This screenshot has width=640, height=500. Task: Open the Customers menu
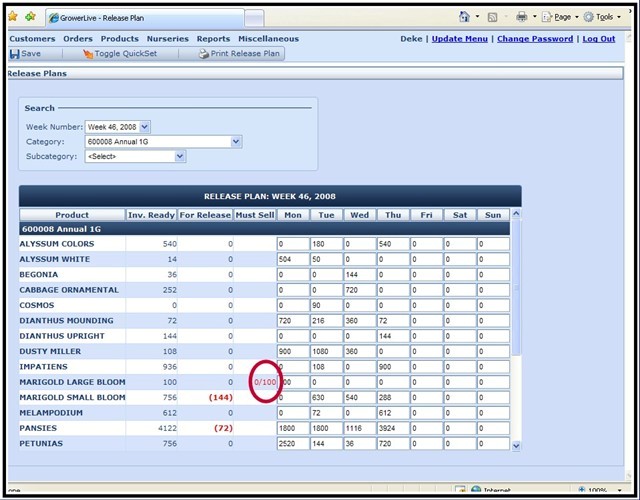pyautogui.click(x=32, y=39)
